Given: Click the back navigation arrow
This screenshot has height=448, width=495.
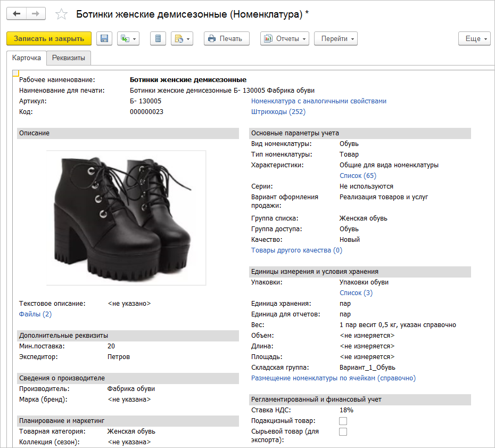Looking at the screenshot, I should point(16,14).
